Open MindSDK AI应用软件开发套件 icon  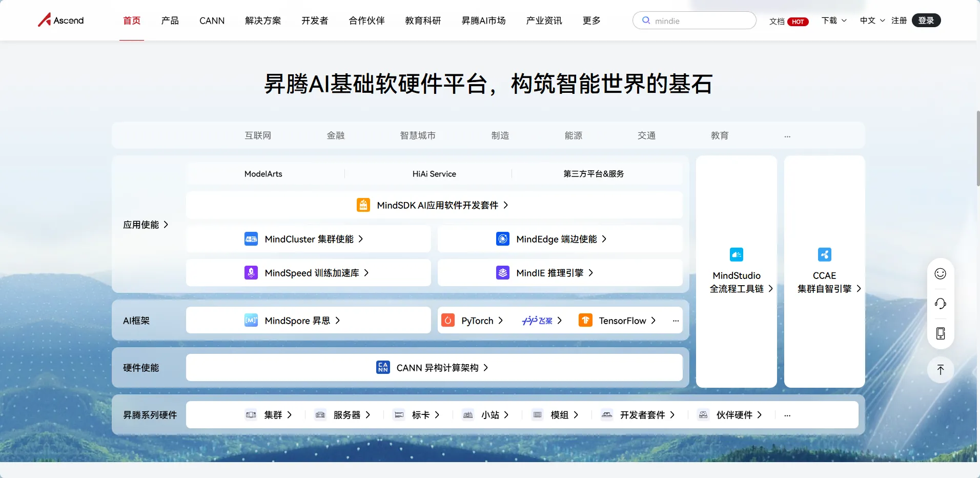(363, 205)
